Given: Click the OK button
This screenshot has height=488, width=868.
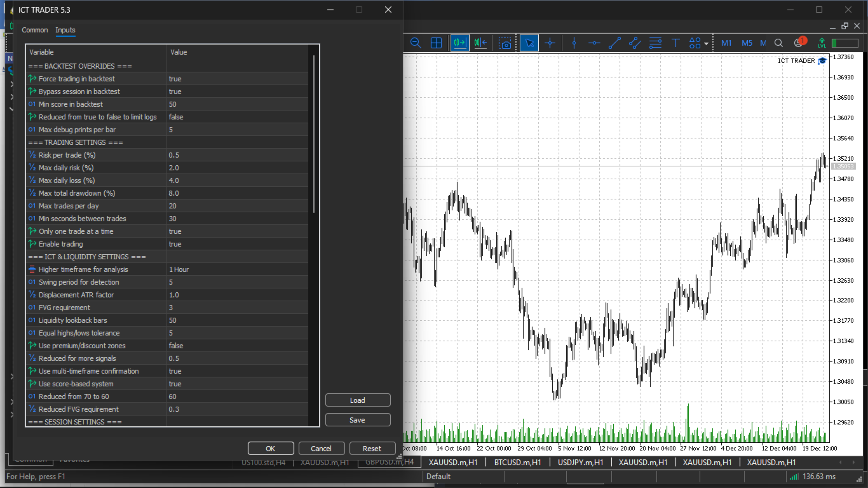Looking at the screenshot, I should pos(271,449).
